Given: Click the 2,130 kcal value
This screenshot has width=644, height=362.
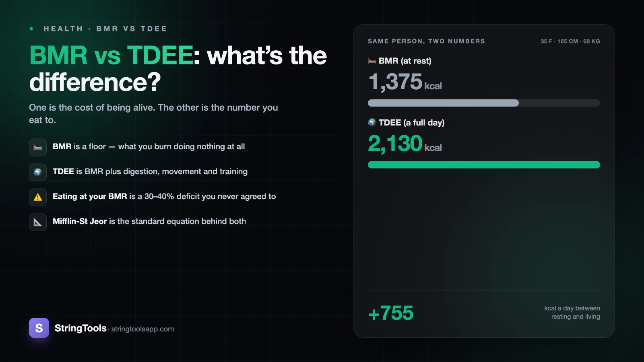Looking at the screenshot, I should click(405, 144).
